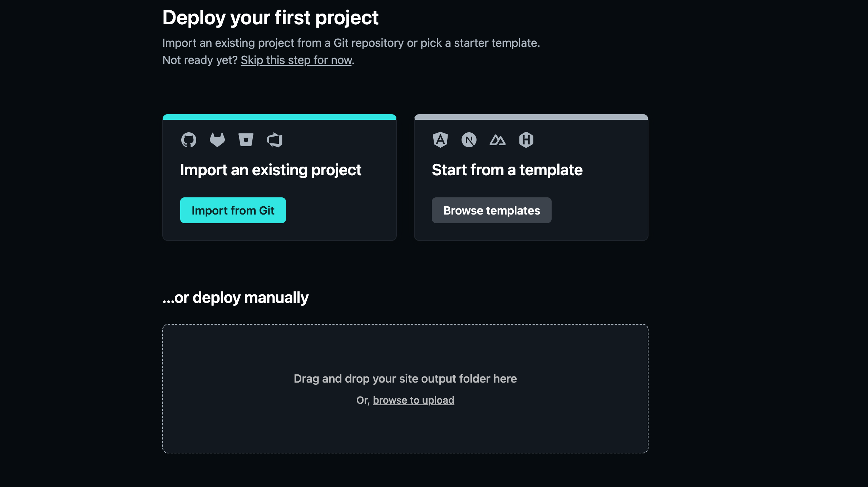Toggle the Import from Git option
Image resolution: width=868 pixels, height=487 pixels.
(232, 210)
